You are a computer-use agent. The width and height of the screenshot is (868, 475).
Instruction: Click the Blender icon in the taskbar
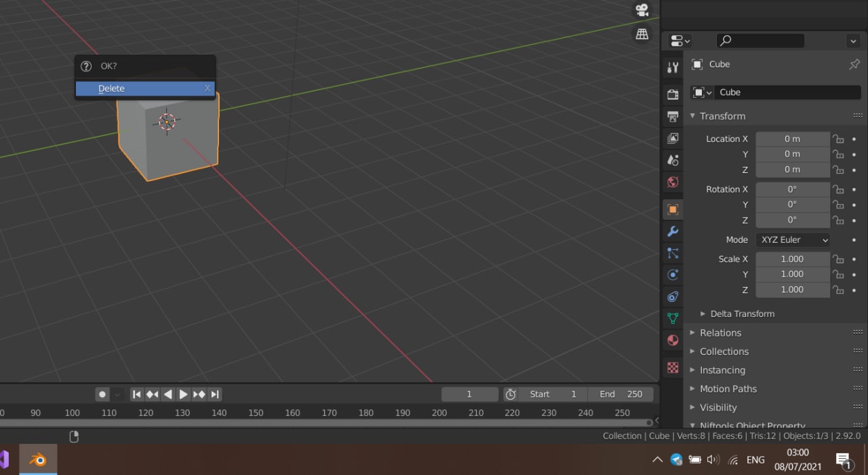[38, 460]
